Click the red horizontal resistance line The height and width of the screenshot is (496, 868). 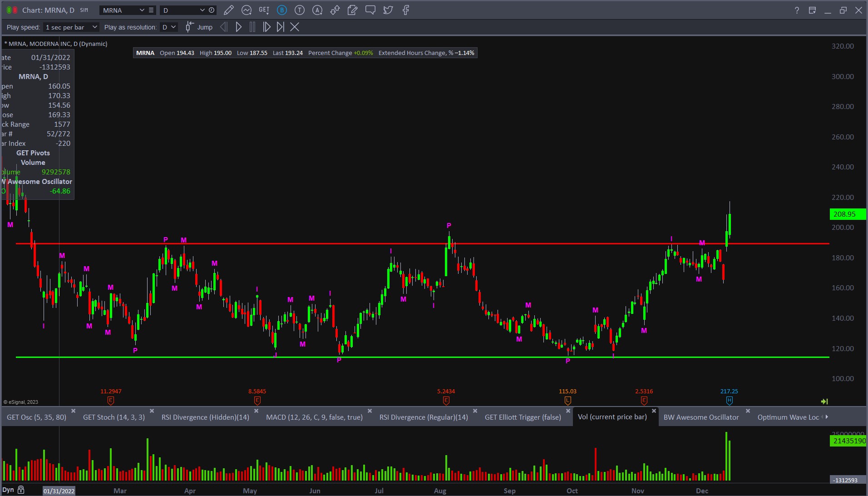click(318, 244)
